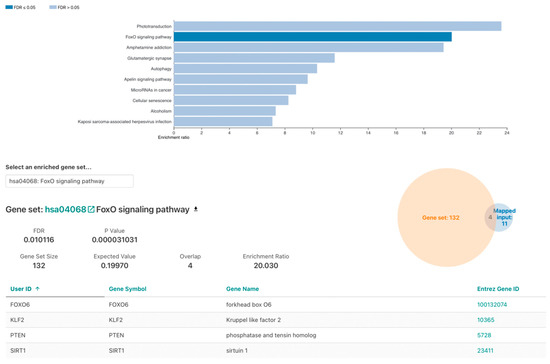This screenshot has width=550, height=364.
Task: Sort by the Gene Name column header
Action: (242, 289)
